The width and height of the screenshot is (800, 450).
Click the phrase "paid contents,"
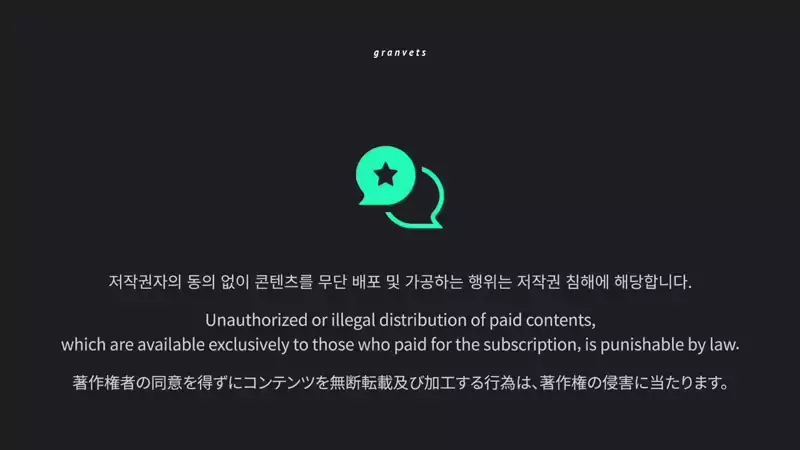[x=542, y=320]
